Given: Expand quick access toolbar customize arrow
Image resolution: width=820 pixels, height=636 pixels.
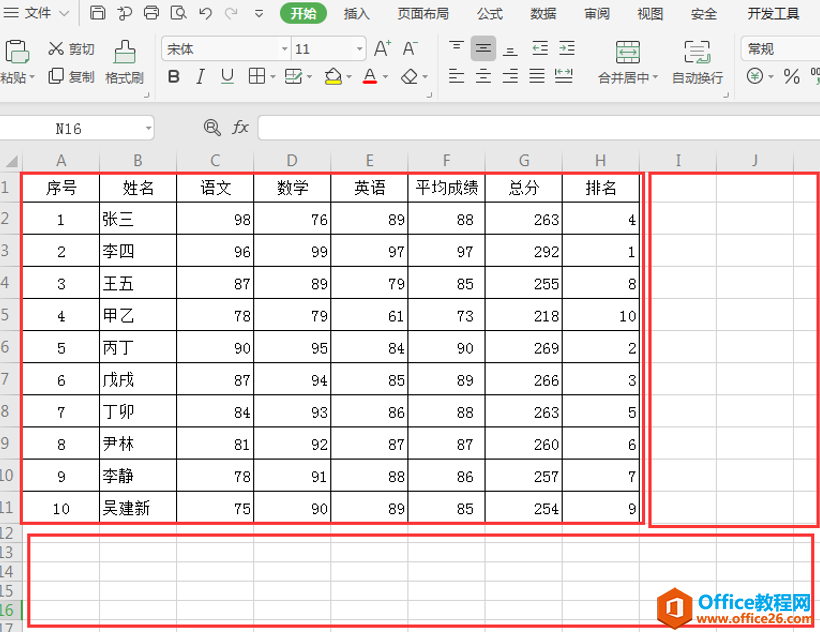Looking at the screenshot, I should (259, 14).
